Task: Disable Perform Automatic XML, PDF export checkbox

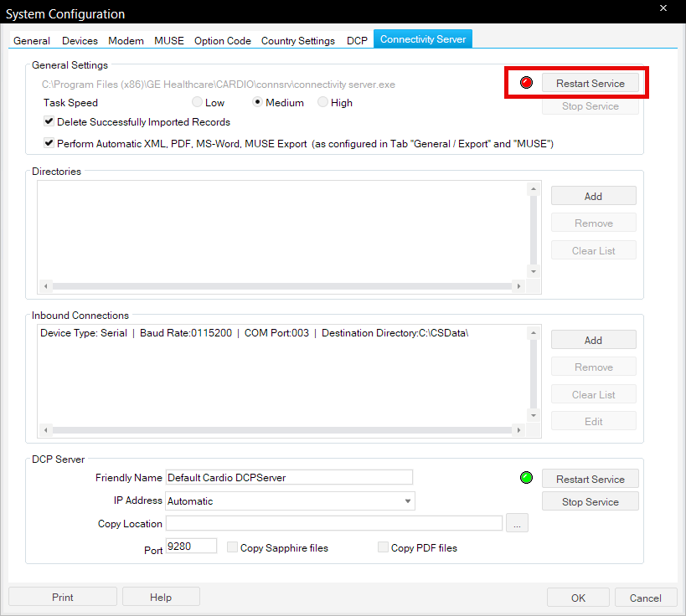Action: [x=49, y=143]
